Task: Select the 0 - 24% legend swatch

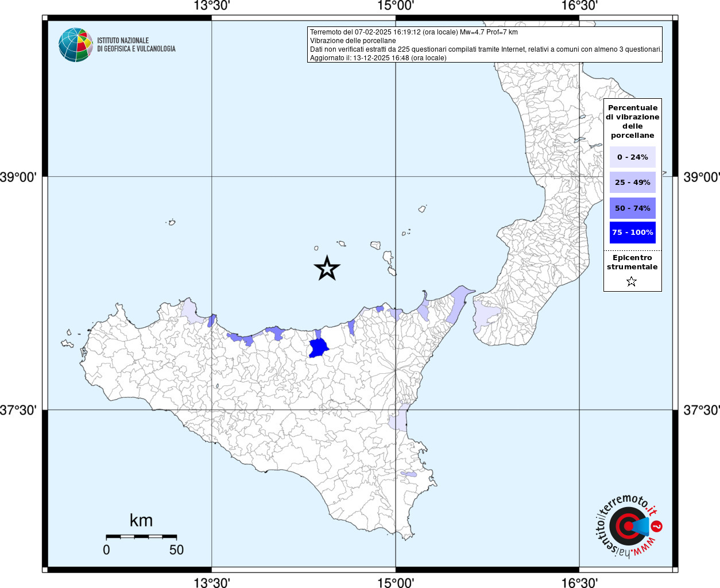Action: pyautogui.click(x=633, y=157)
